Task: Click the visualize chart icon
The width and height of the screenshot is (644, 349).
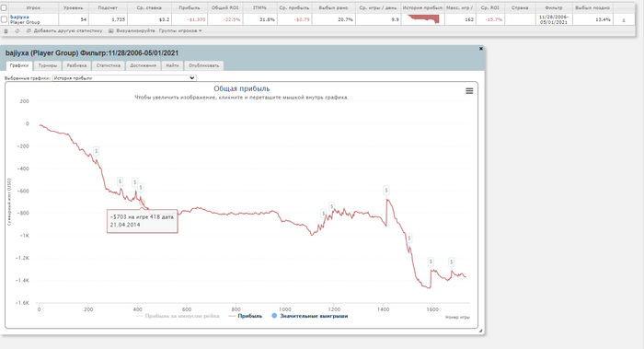Action: click(x=111, y=30)
